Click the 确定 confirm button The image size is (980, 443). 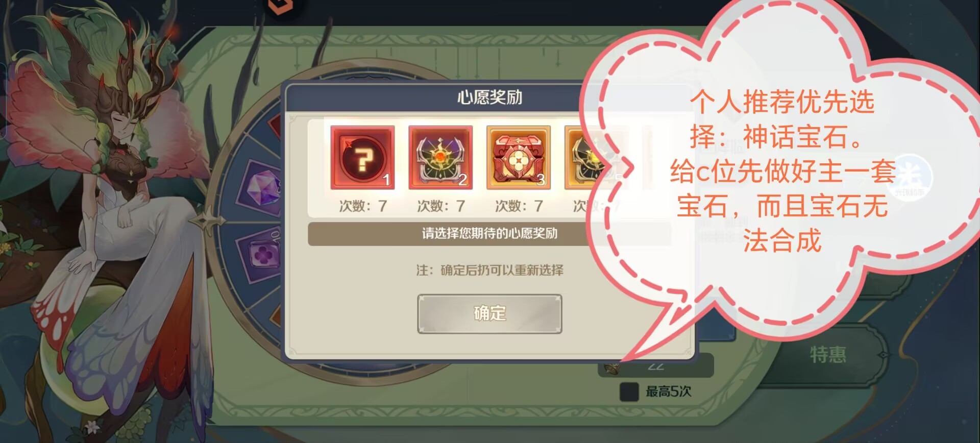(x=489, y=313)
